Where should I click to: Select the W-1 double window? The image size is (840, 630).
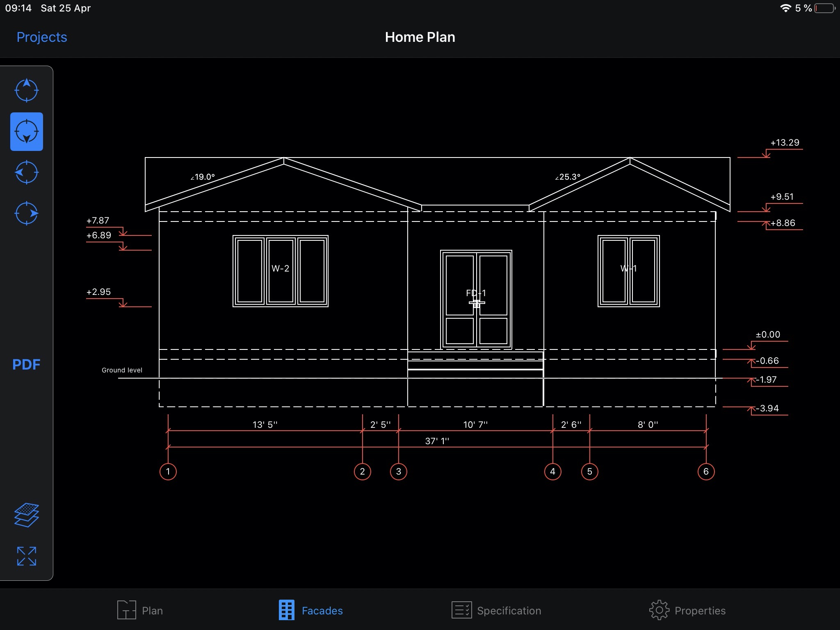point(628,271)
